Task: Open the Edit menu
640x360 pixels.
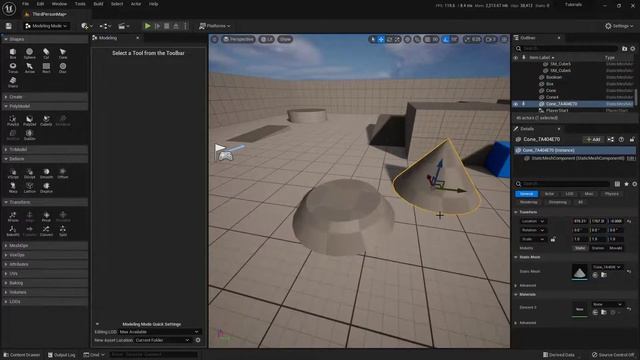Action: coord(40,4)
